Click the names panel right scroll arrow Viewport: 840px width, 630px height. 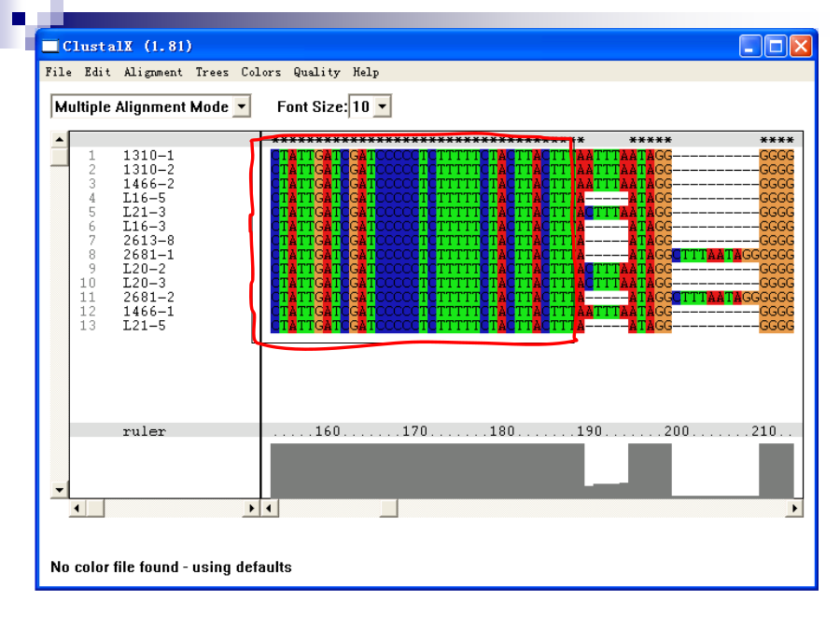pyautogui.click(x=251, y=508)
